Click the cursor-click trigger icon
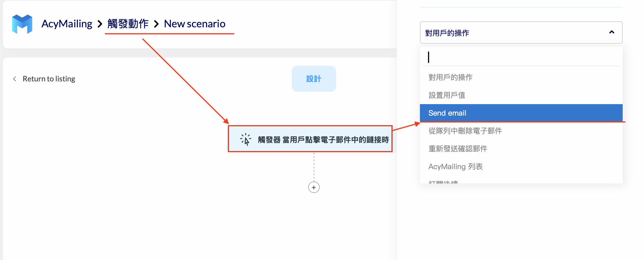 click(245, 139)
